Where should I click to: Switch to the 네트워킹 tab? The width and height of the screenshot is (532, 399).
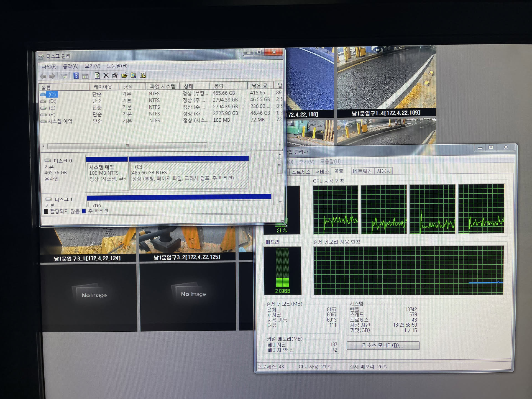tap(362, 171)
